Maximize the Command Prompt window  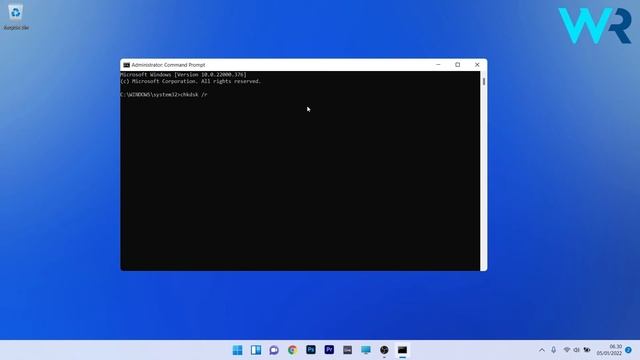pos(458,64)
